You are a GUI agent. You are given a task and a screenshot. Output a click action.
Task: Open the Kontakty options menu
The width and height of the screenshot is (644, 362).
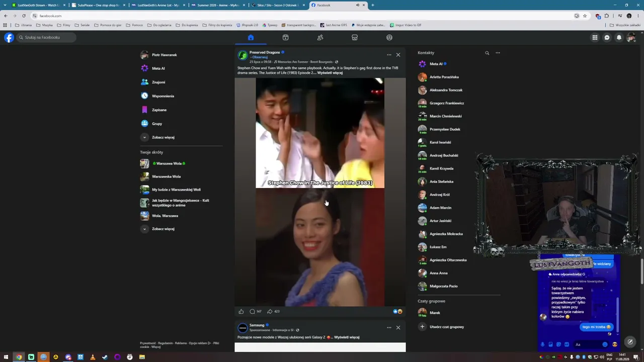click(x=498, y=53)
